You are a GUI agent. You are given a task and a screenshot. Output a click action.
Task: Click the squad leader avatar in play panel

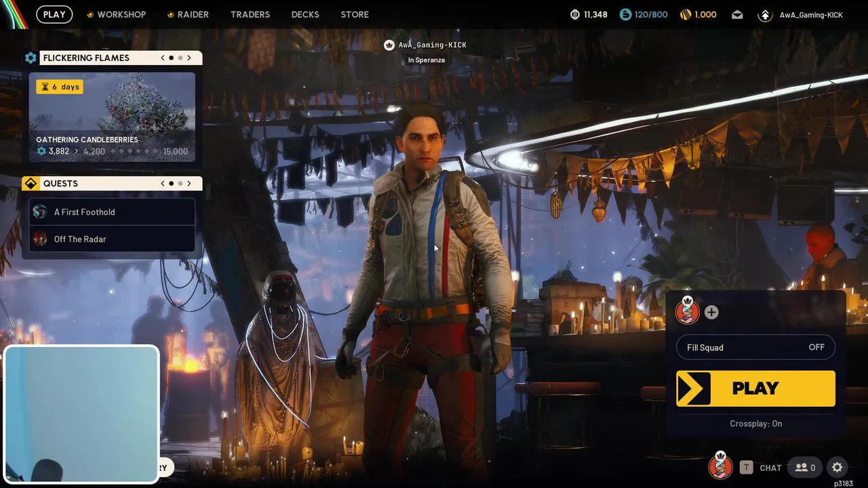(x=687, y=310)
